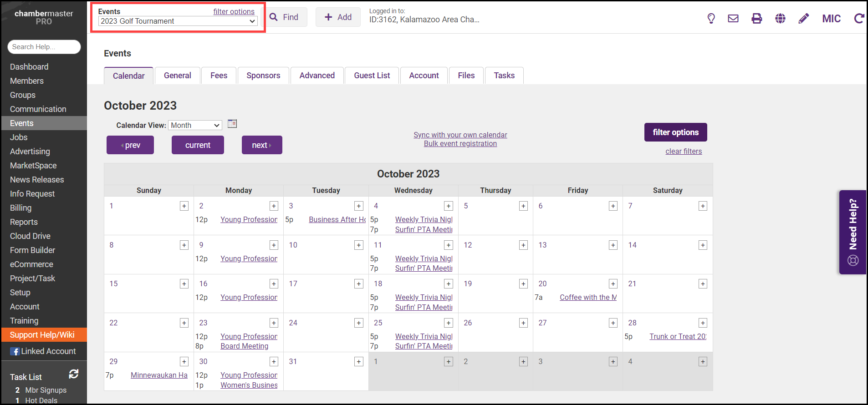This screenshot has width=868, height=405.
Task: Click the printer icon in header
Action: 756,19
